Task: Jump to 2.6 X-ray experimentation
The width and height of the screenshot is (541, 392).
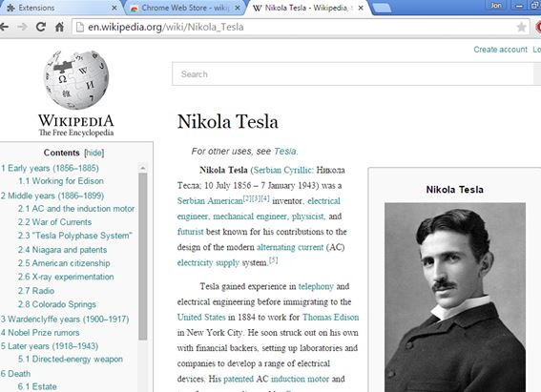Action: click(66, 277)
